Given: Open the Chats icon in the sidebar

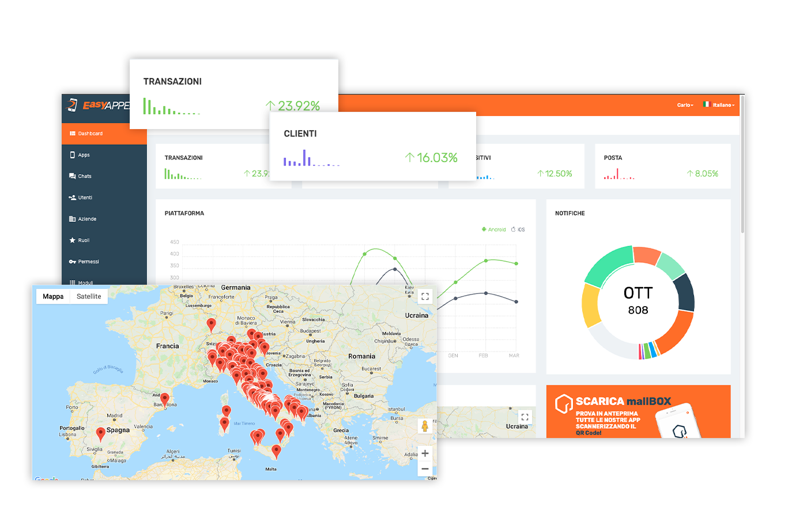Looking at the screenshot, I should coord(72,176).
